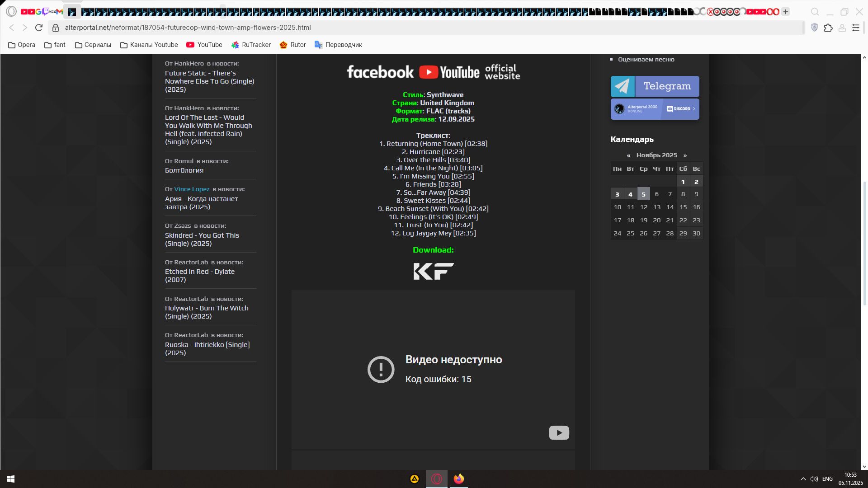
Task: Open the Discord server widget
Action: (x=655, y=109)
